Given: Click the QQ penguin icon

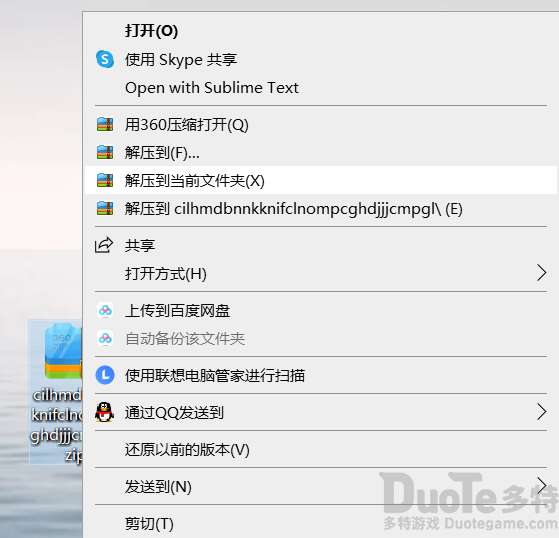Looking at the screenshot, I should tap(104, 412).
